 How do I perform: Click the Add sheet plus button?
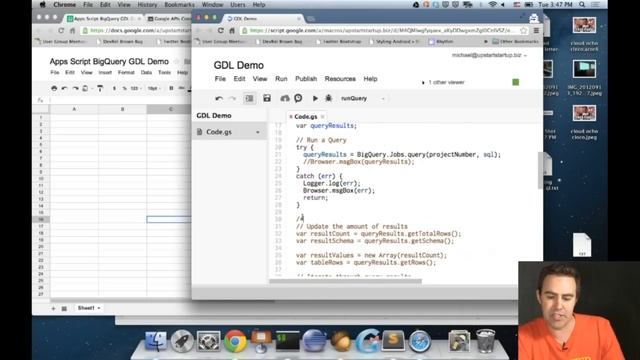(x=53, y=309)
